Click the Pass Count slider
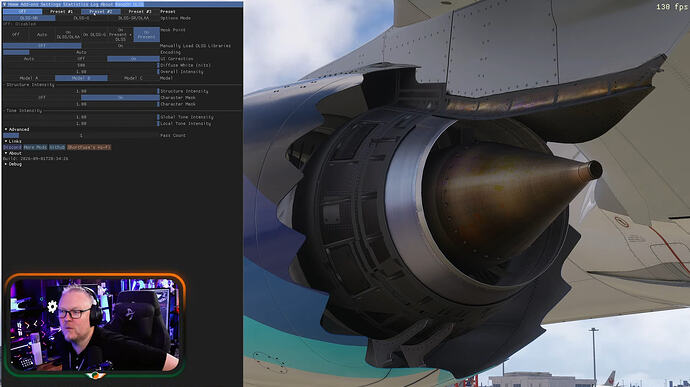This screenshot has height=387, width=690. pos(81,136)
